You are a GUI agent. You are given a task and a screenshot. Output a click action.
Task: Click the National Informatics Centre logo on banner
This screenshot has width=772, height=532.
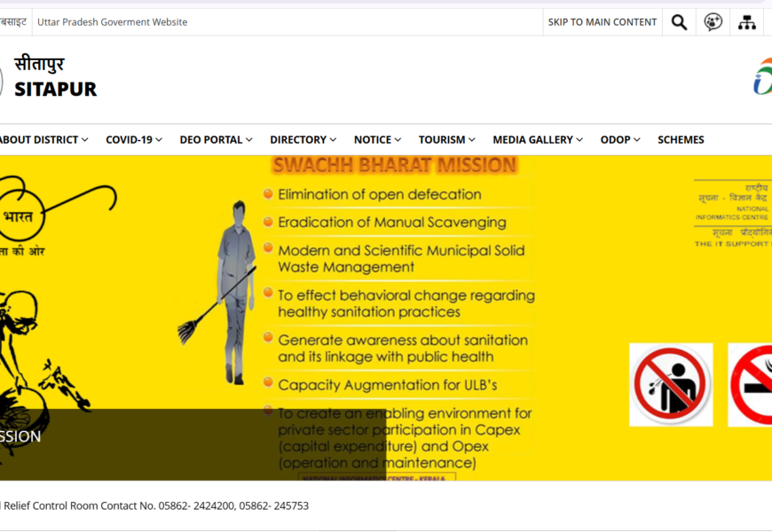(732, 213)
